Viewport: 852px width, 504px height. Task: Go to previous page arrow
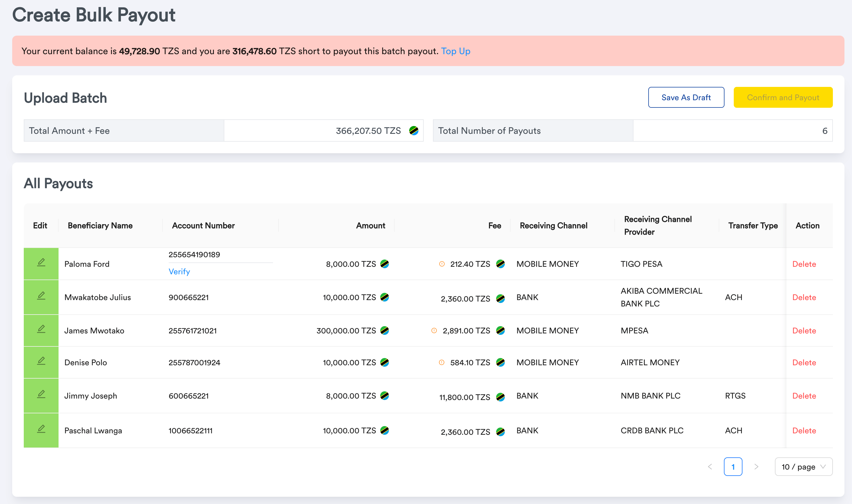(710, 467)
